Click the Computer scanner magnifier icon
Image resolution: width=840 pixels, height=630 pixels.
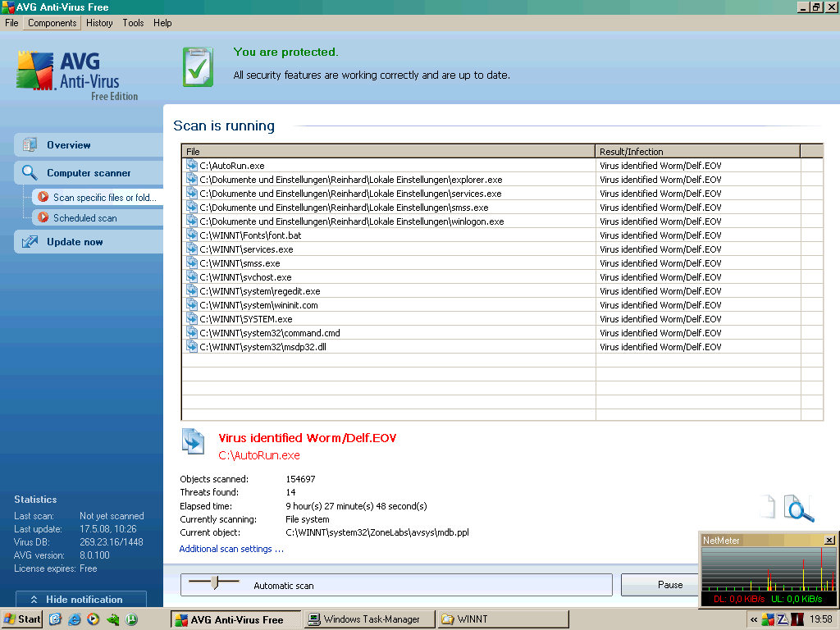30,173
